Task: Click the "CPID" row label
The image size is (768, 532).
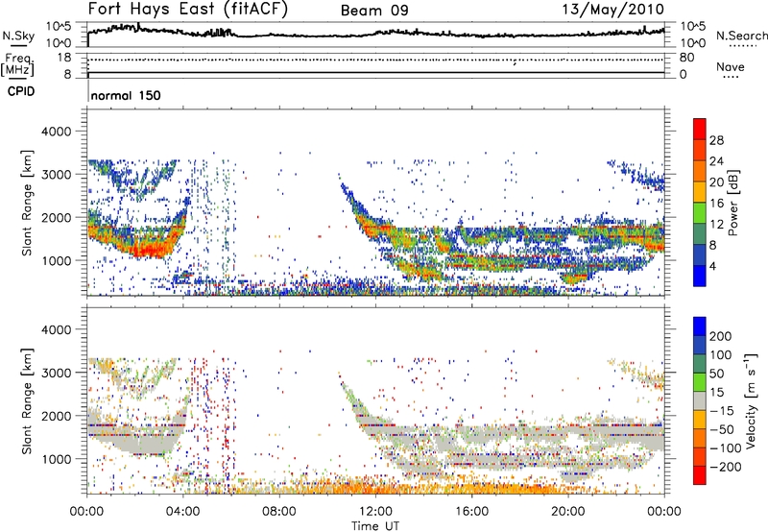Action: coord(21,91)
